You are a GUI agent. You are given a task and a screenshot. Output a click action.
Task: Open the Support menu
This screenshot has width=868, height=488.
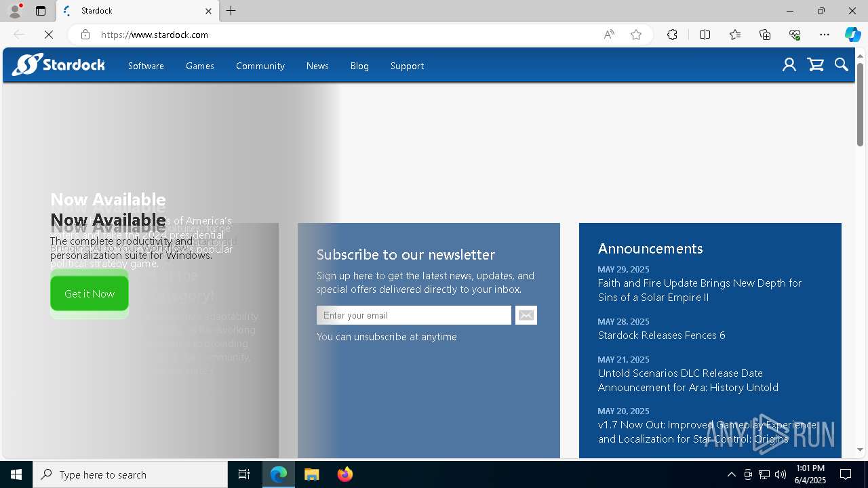click(407, 66)
